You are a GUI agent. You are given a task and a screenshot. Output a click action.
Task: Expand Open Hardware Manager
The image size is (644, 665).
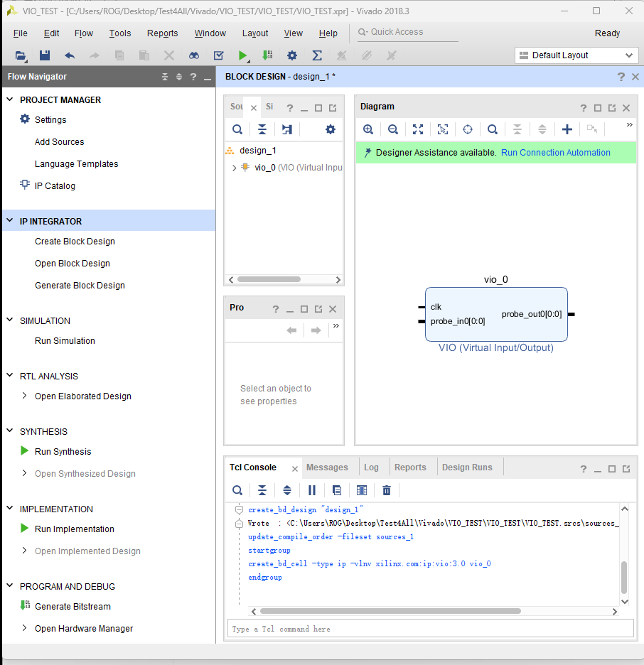(24, 628)
